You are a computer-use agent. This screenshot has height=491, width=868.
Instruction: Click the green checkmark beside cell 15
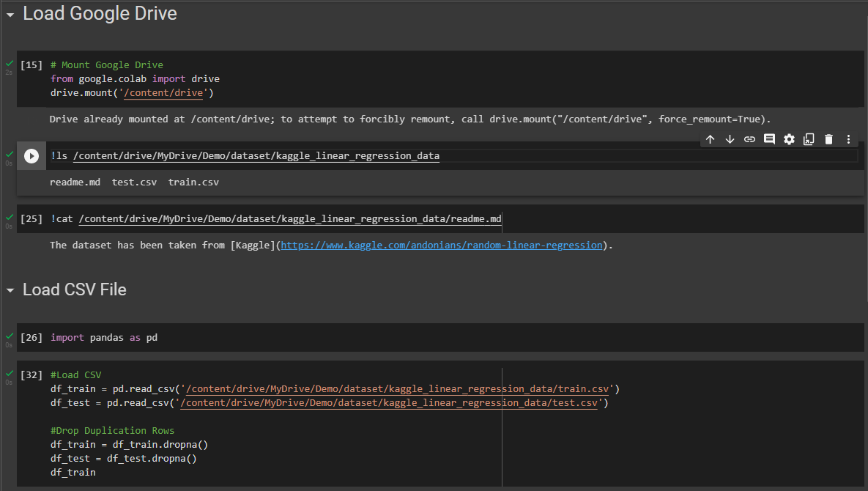[8, 62]
